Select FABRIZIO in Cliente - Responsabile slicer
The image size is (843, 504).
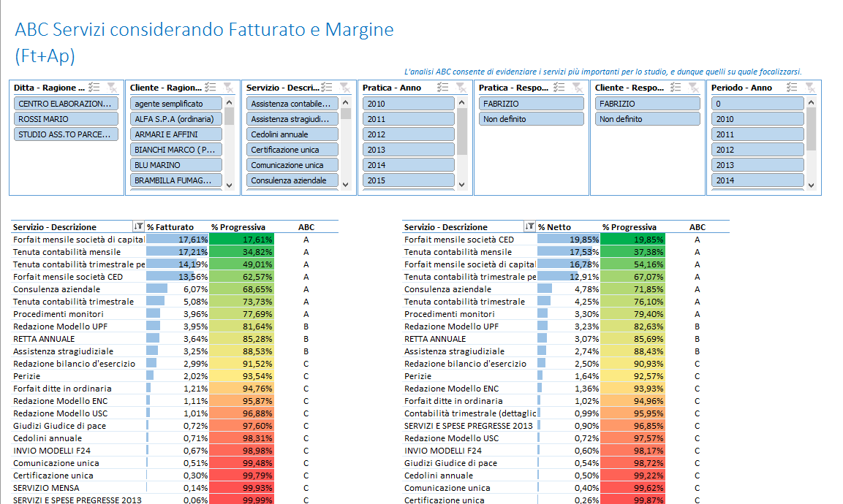point(640,104)
